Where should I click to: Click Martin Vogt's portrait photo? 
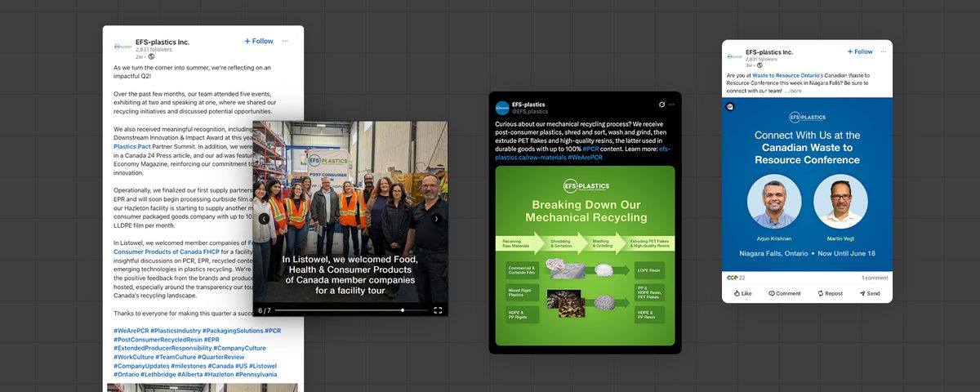840,201
